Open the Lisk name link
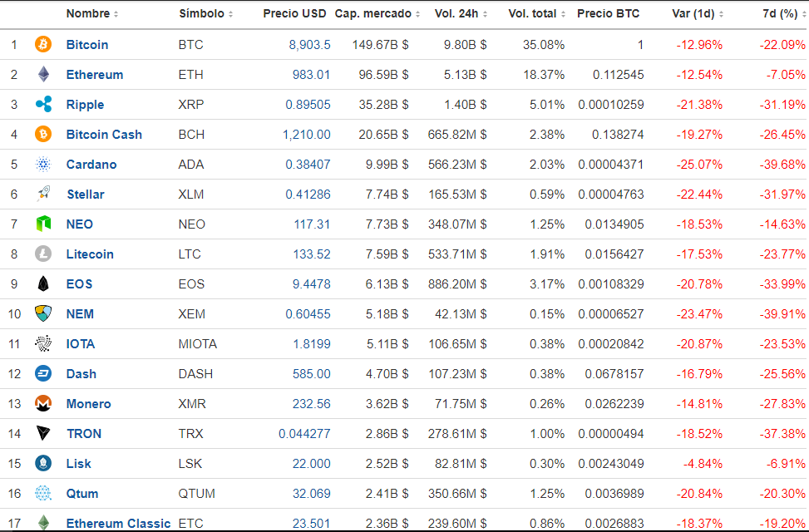Screen dimensions: 809x532 [x=78, y=464]
